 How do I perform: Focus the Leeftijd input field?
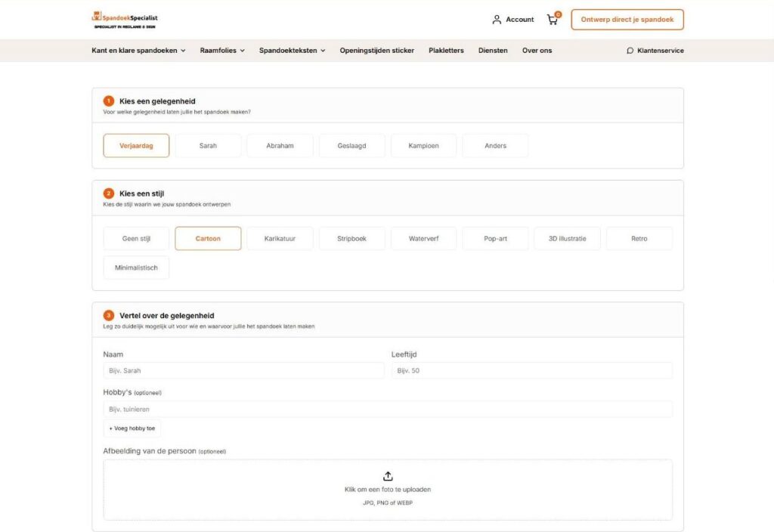[x=531, y=370]
